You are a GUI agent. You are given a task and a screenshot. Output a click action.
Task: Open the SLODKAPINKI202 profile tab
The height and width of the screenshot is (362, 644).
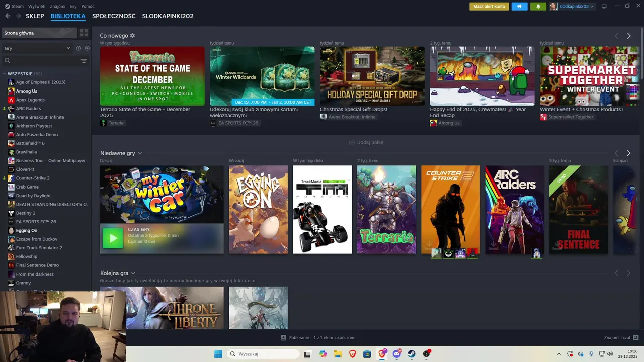168,16
